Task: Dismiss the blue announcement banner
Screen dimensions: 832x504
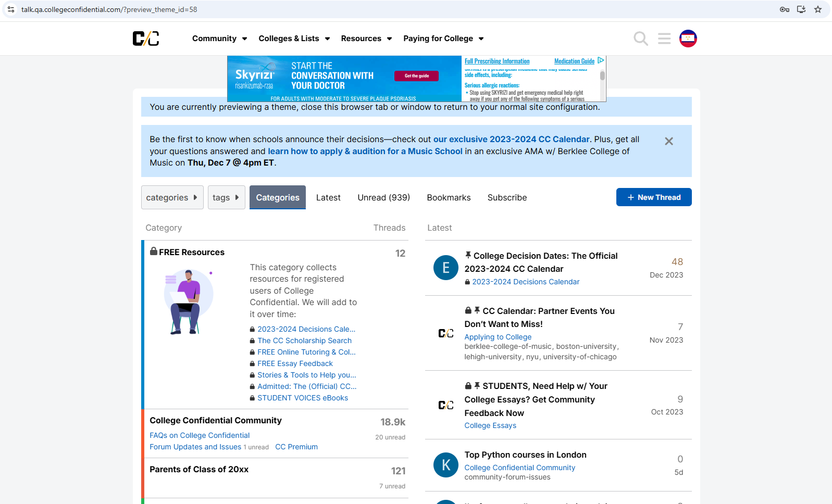Action: pyautogui.click(x=669, y=141)
